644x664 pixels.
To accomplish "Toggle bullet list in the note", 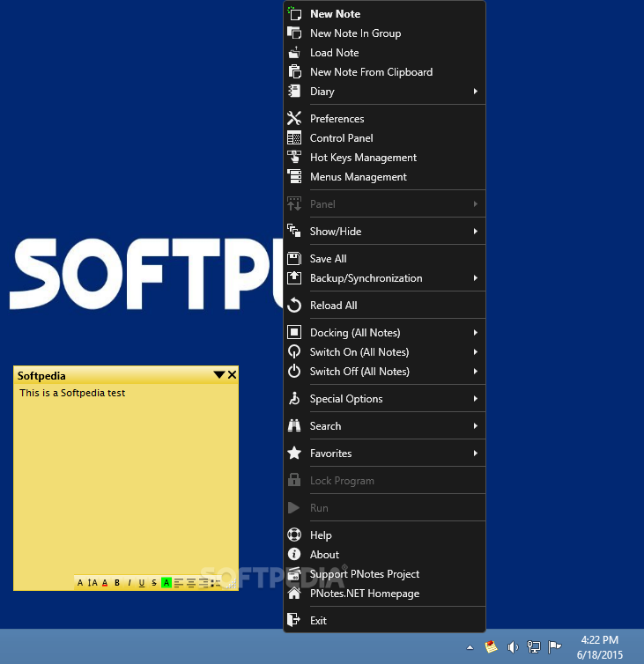I will [216, 583].
